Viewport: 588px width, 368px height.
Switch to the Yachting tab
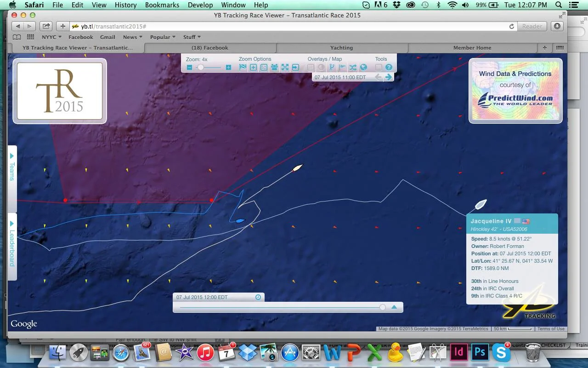[341, 47]
